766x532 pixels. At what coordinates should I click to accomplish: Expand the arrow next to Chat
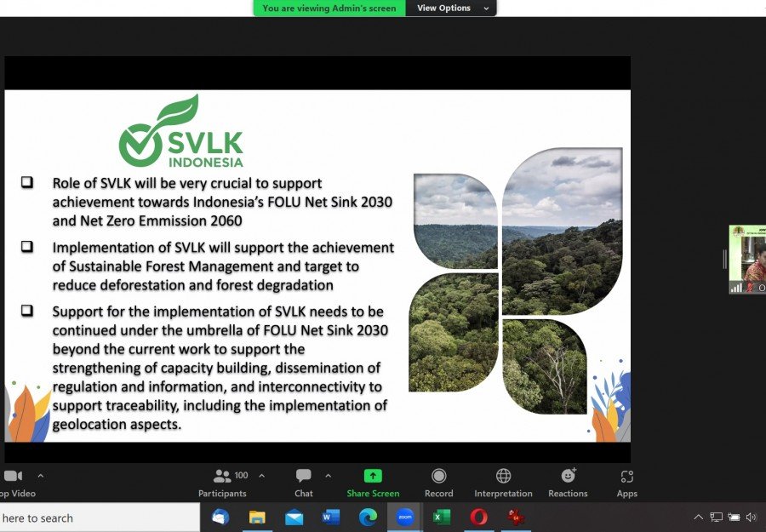click(x=329, y=475)
